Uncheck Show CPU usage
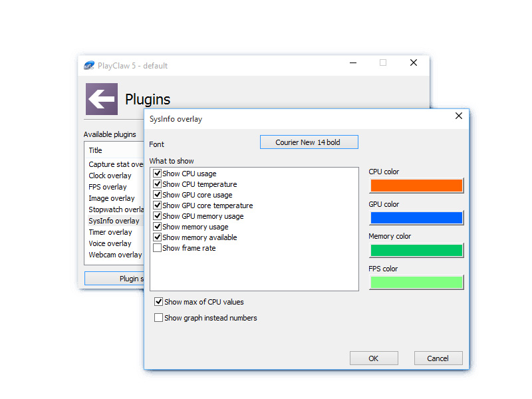Viewport: 532px width, 399px height. click(x=158, y=174)
